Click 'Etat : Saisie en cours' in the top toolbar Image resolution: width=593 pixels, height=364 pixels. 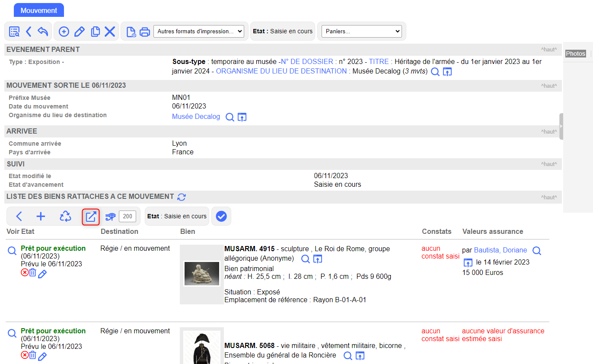tap(283, 31)
